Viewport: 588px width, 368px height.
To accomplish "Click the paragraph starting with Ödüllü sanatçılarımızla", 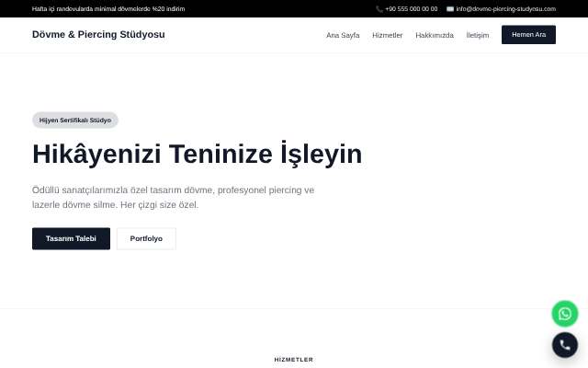I will (x=174, y=198).
